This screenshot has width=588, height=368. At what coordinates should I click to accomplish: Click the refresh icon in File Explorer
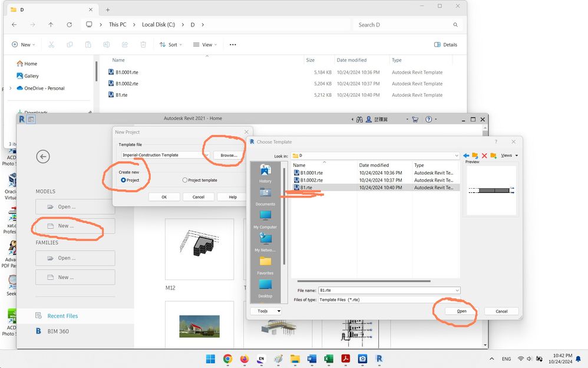pyautogui.click(x=70, y=25)
